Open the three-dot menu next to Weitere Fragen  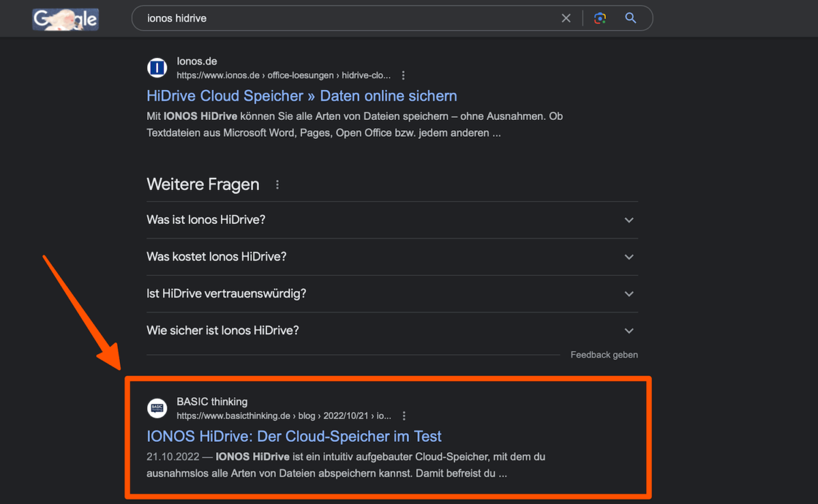point(277,184)
